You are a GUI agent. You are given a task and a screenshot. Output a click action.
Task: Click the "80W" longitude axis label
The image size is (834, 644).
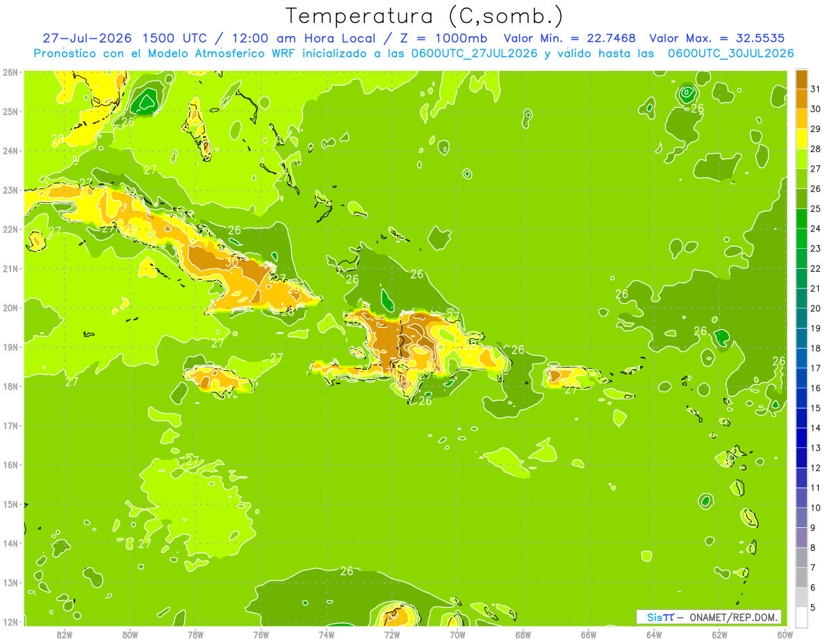coord(130,634)
